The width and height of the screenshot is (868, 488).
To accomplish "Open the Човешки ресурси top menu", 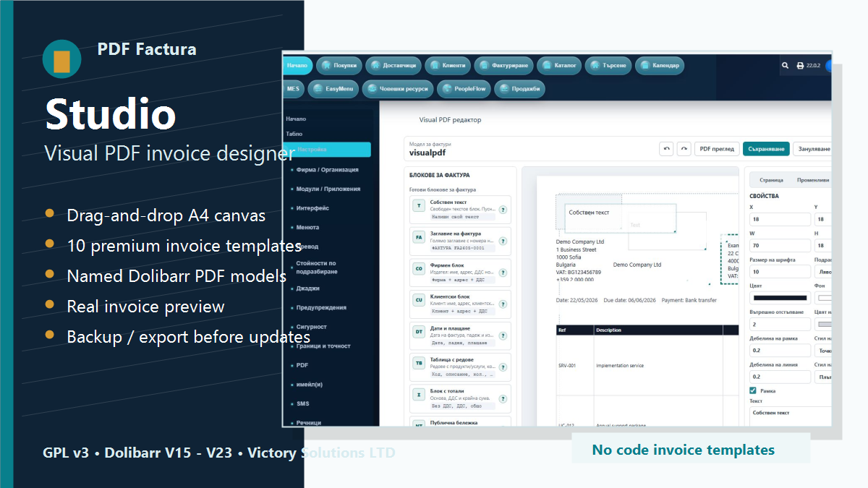I will (398, 89).
